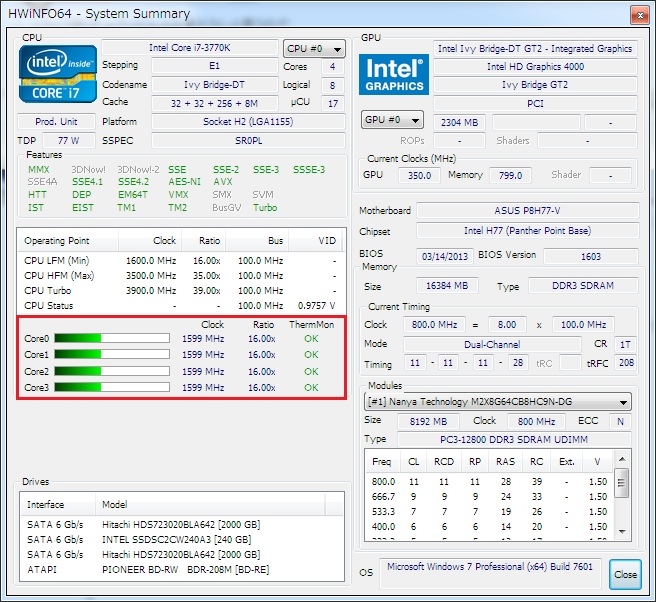Expand the memory modules dropdown list

click(497, 402)
